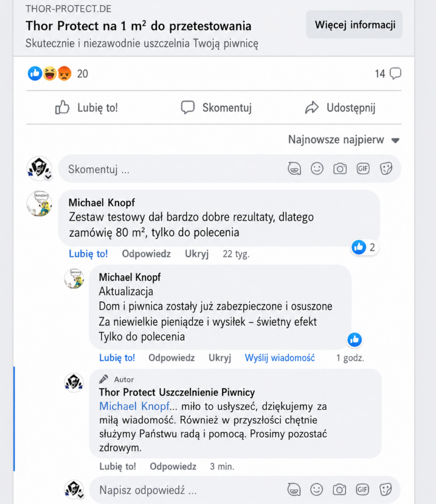Open emoji picker in the Skomentuj field
Screen dimensions: 436x504
tap(317, 168)
